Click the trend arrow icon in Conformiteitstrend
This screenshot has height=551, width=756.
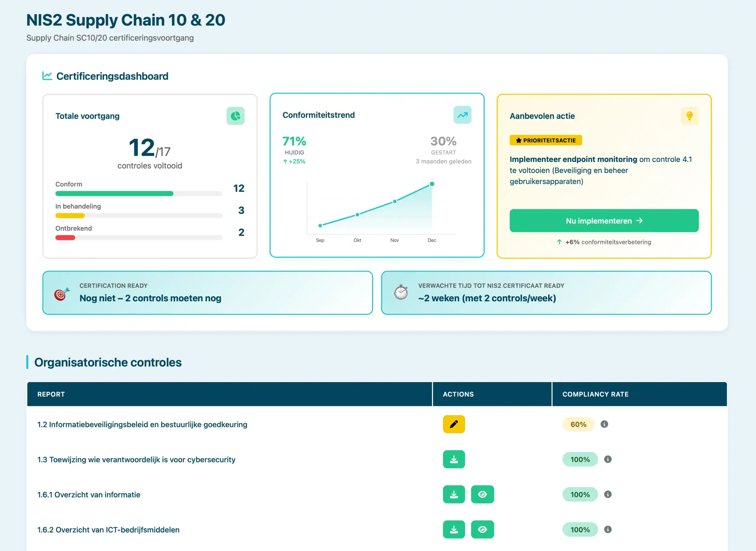point(462,115)
